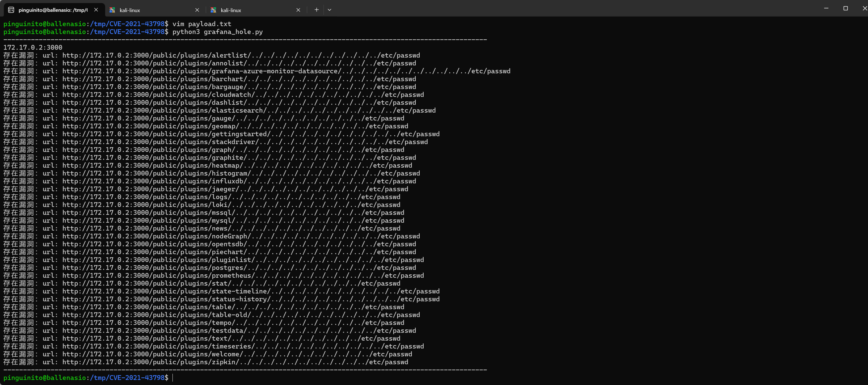The image size is (868, 385).
Task: Click the grafana-azure-monitor-datasource URL line
Action: [x=257, y=71]
